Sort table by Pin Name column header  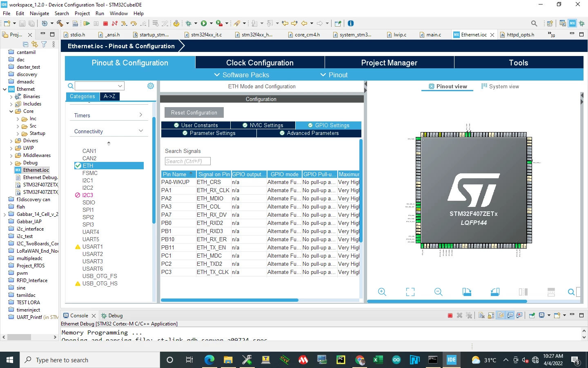coord(178,174)
